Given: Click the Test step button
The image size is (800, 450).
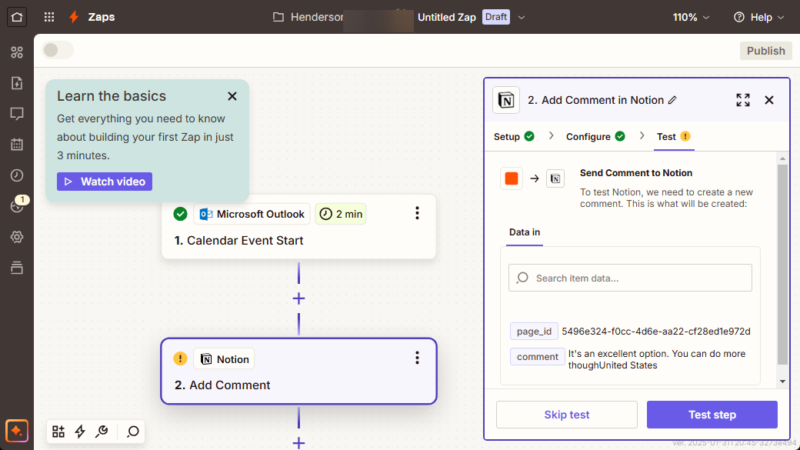Looking at the screenshot, I should click(x=712, y=415).
